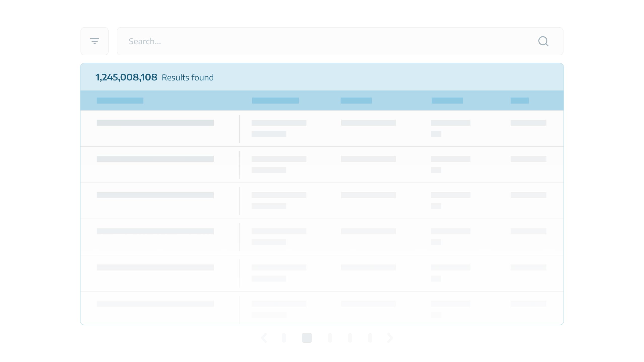Select the highlighted current page square in pagination
The image size is (644, 362).
coord(307,338)
